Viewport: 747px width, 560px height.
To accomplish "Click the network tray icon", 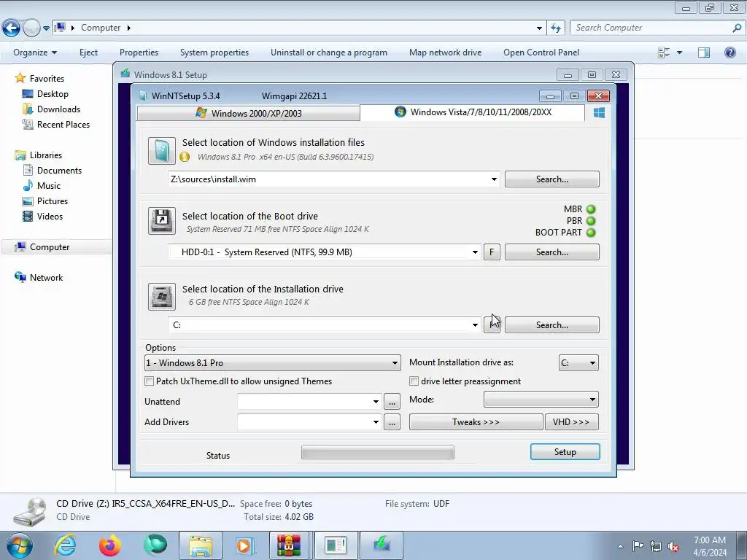I will pyautogui.click(x=656, y=547).
